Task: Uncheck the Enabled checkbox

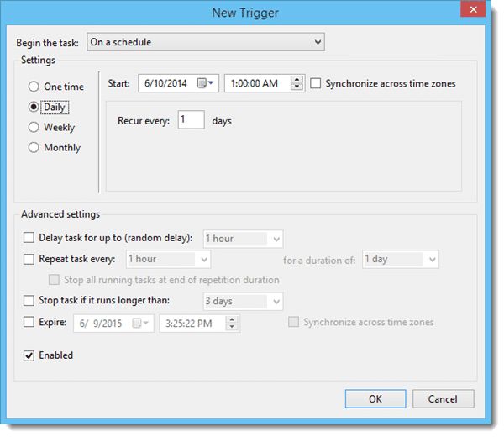Action: tap(29, 355)
